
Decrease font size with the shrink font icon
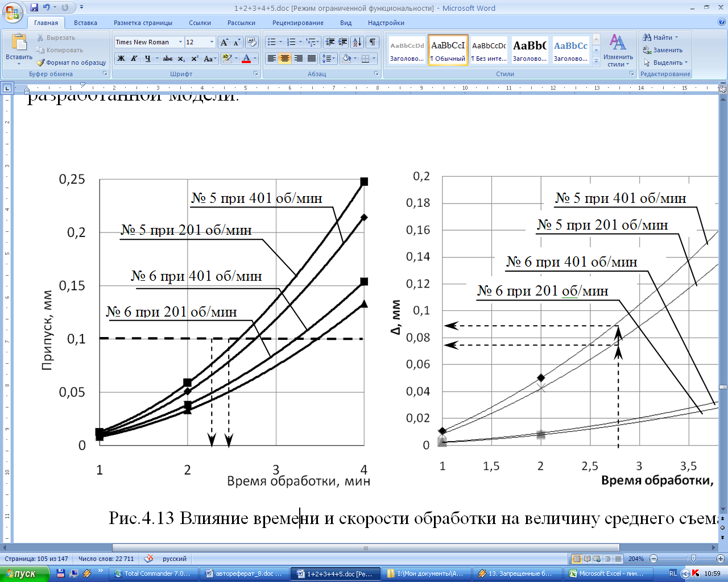[x=237, y=42]
